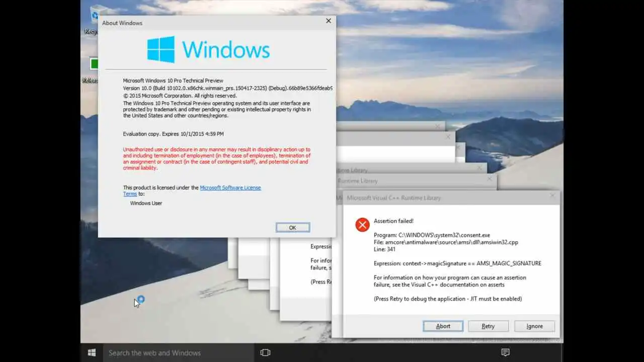This screenshot has height=362, width=644.
Task: Click the 'Evaluation copy. Expires 10/1/2015' text
Action: tap(173, 134)
